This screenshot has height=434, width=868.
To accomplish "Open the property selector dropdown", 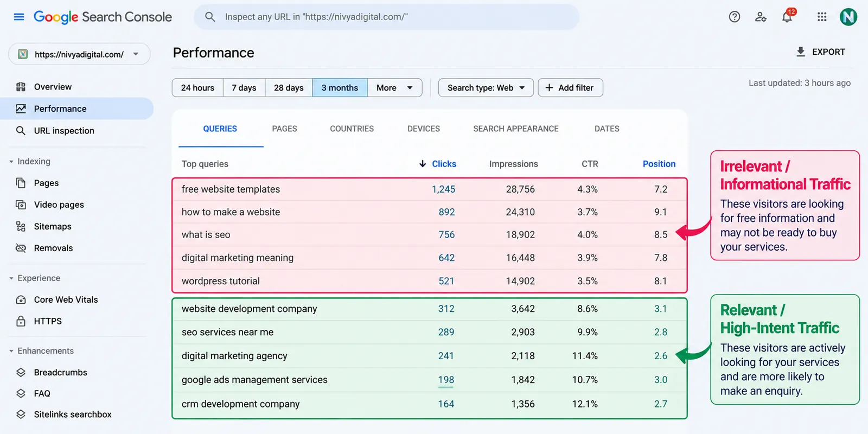I will tap(79, 54).
